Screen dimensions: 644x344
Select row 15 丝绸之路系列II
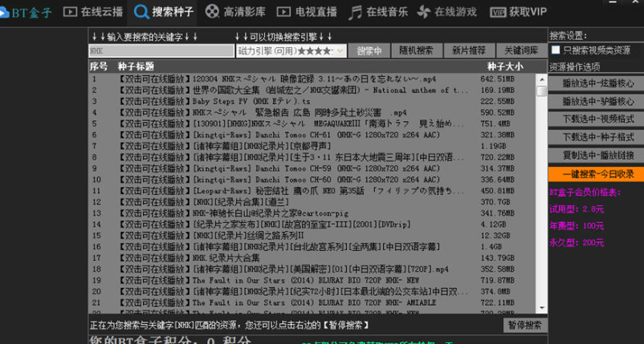(x=312, y=236)
